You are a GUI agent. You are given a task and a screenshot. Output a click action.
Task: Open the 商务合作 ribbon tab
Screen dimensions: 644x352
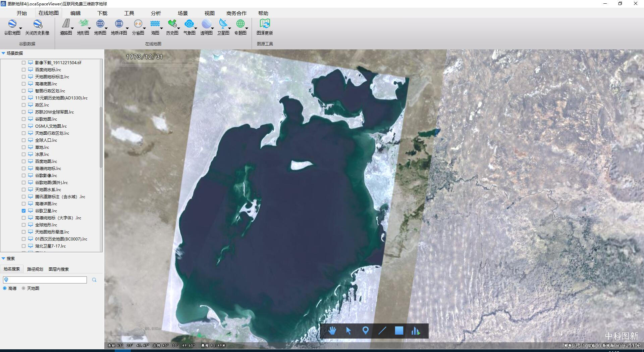pyautogui.click(x=236, y=13)
